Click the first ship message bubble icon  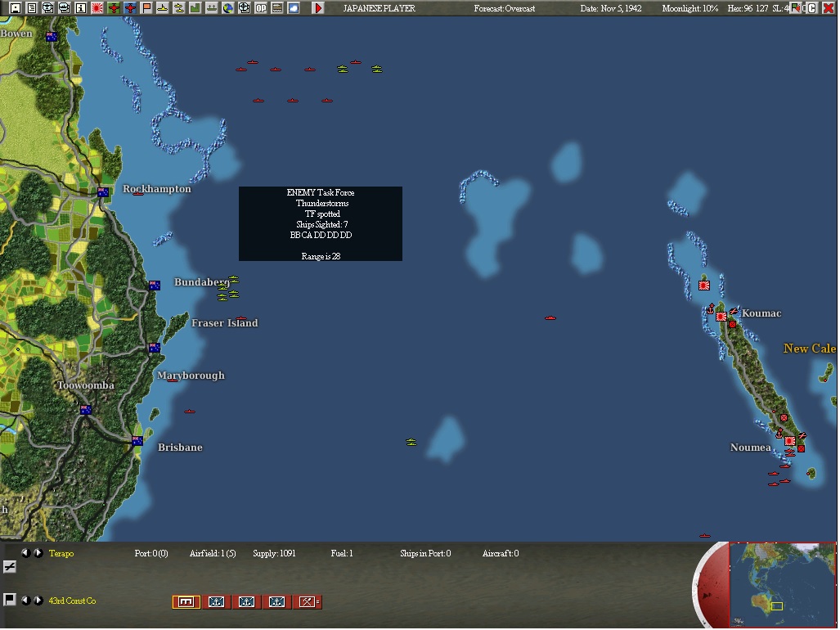[x=47, y=8]
